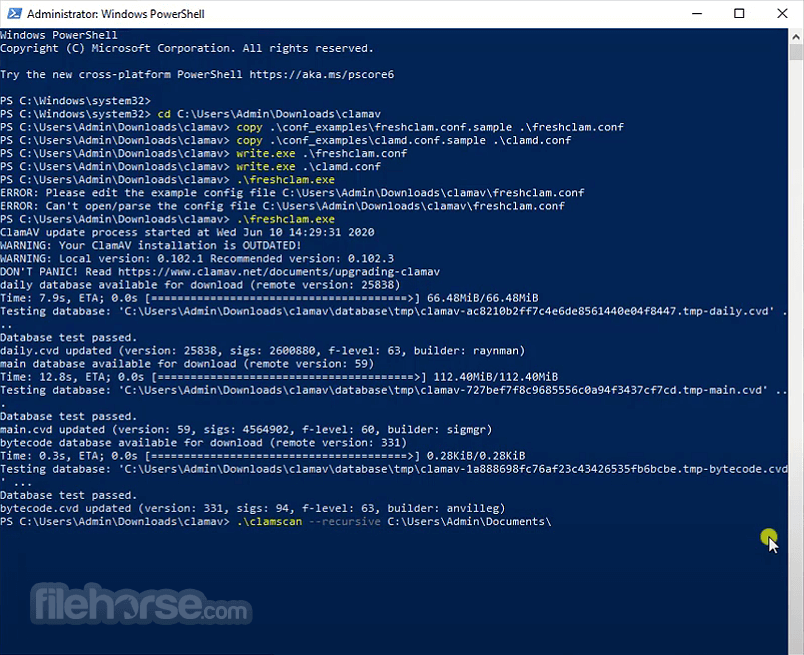Click the first 'Database test passed.' line
This screenshot has height=655, width=804.
pos(69,338)
